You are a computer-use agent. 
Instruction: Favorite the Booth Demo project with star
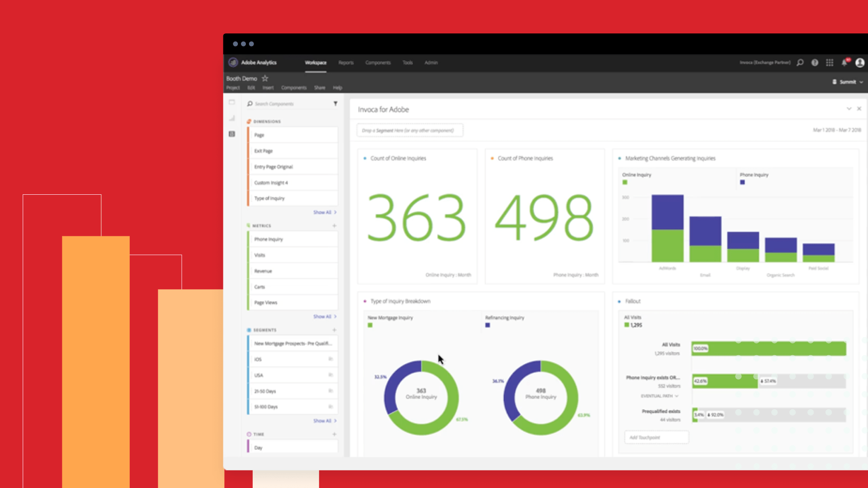[x=265, y=79]
